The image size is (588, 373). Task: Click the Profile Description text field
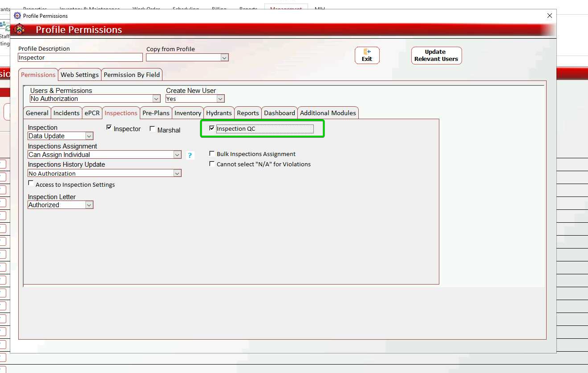click(x=80, y=58)
